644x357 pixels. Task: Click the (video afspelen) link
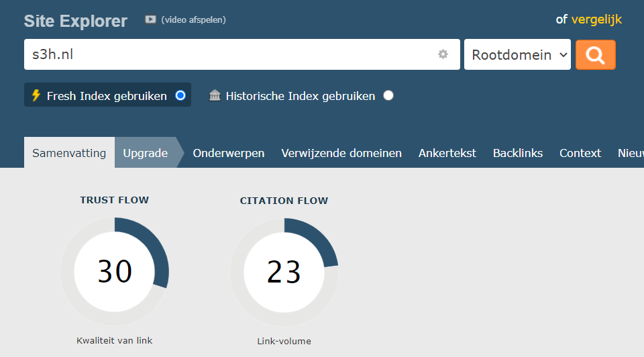click(x=193, y=19)
